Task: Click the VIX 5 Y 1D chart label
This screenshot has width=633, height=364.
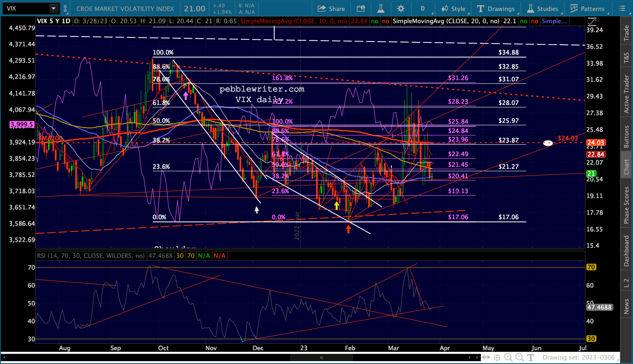Action: pyautogui.click(x=54, y=21)
